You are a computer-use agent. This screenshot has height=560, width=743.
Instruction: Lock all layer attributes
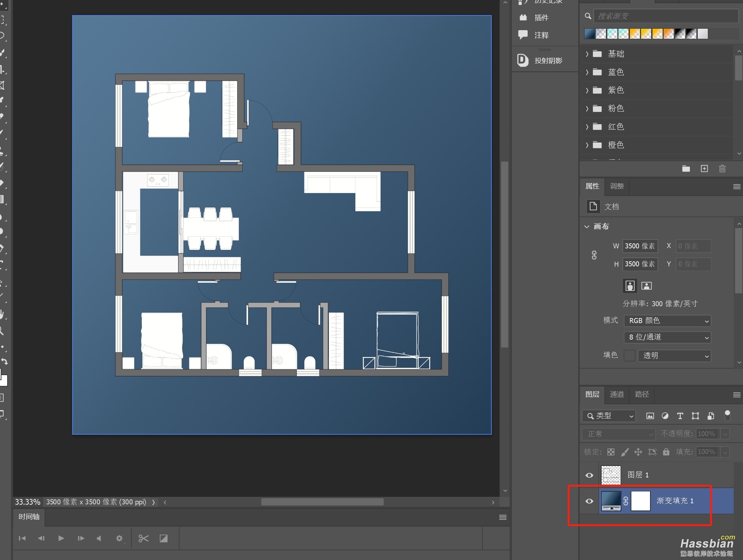pyautogui.click(x=666, y=452)
